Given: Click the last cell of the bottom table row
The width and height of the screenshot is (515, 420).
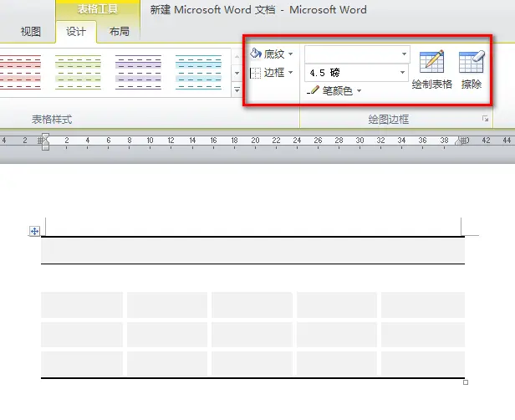Looking at the screenshot, I should 423,363.
